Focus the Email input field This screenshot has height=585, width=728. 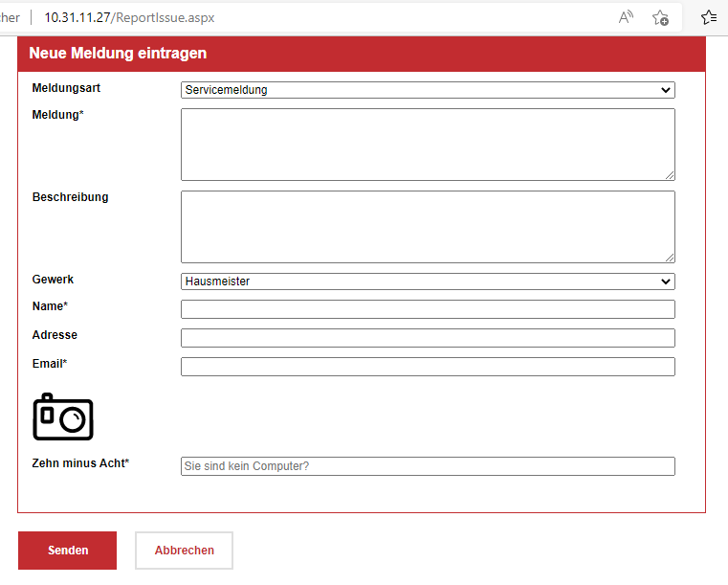coord(428,367)
